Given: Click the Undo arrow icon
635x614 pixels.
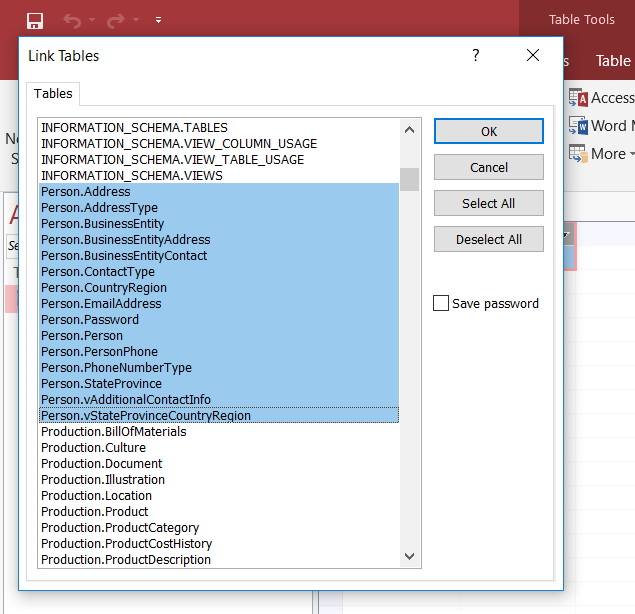Looking at the screenshot, I should (x=72, y=20).
